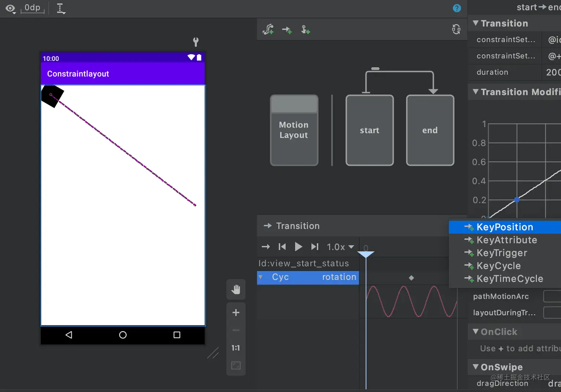Viewport: 561px width, 392px height.
Task: Zoom out with the minus button
Action: point(236,330)
